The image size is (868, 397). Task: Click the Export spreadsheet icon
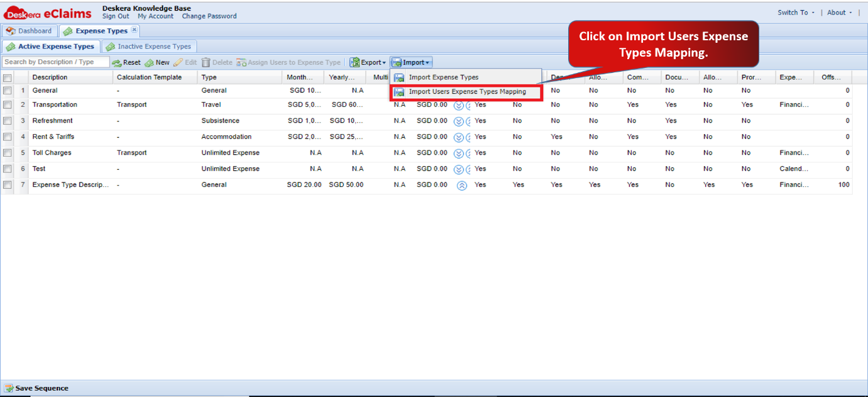tap(355, 63)
